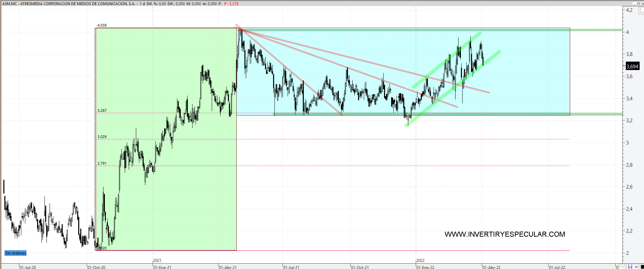The image size is (644, 269).
Task: Click the 01-Ene-22 date on time axis
Action: click(x=425, y=267)
